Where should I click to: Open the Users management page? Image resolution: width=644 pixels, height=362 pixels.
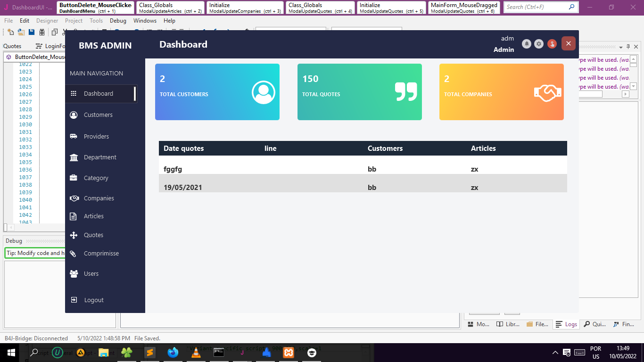point(91,274)
